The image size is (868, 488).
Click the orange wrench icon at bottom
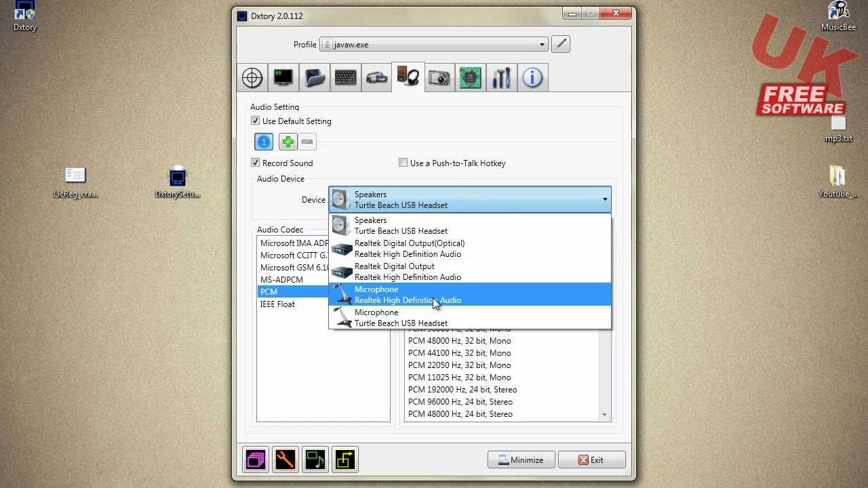pos(285,460)
